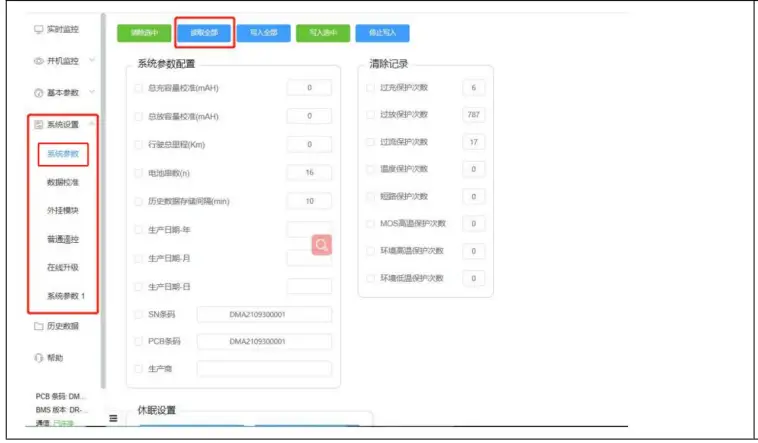Open the 数据校准 submenu item
This screenshot has width=758, height=443.
pyautogui.click(x=63, y=182)
